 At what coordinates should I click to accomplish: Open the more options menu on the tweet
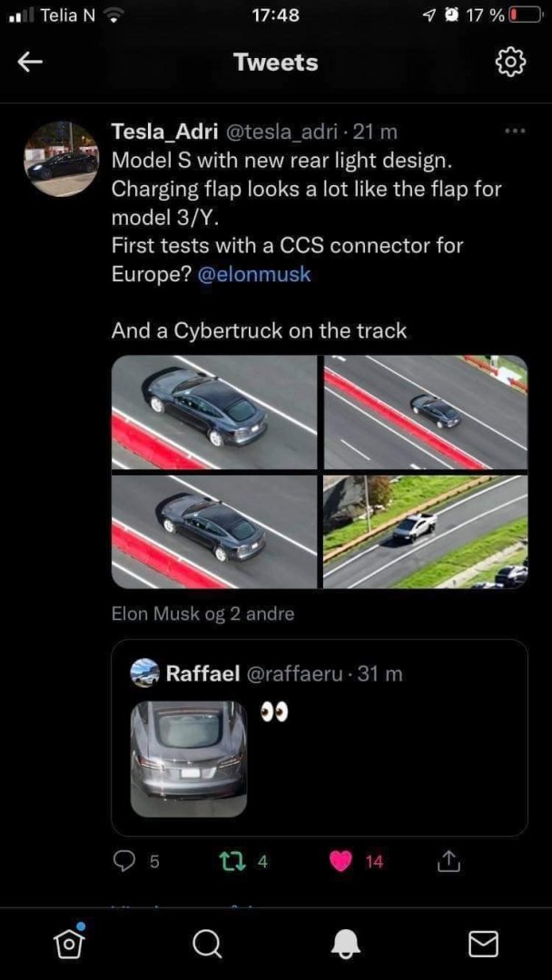click(516, 131)
